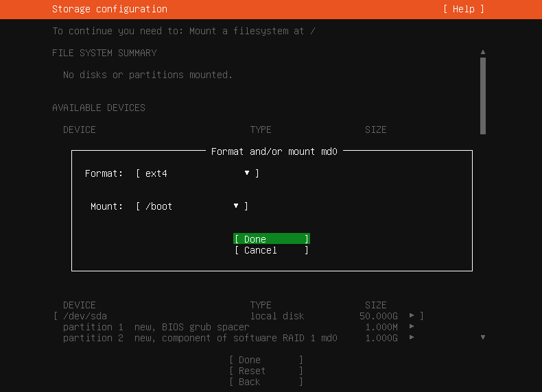
Task: Expand the /dev/sda local disk arrow
Action: (x=412, y=315)
